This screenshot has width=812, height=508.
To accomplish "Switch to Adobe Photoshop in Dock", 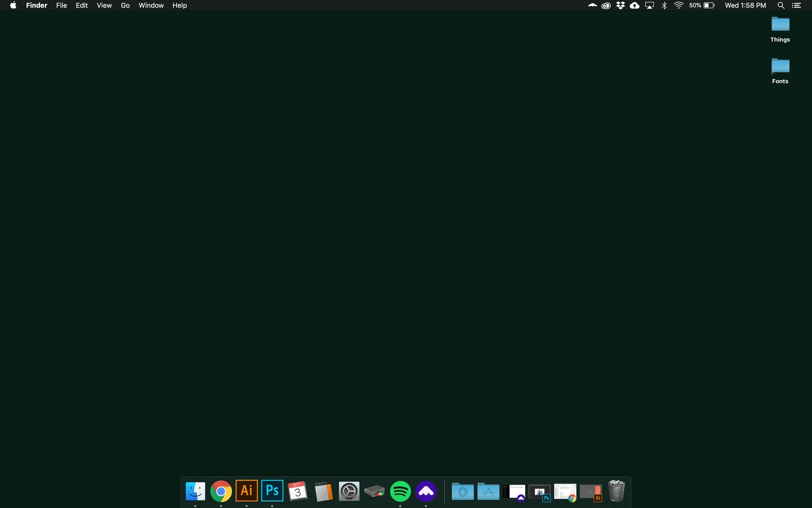I will pos(272,491).
